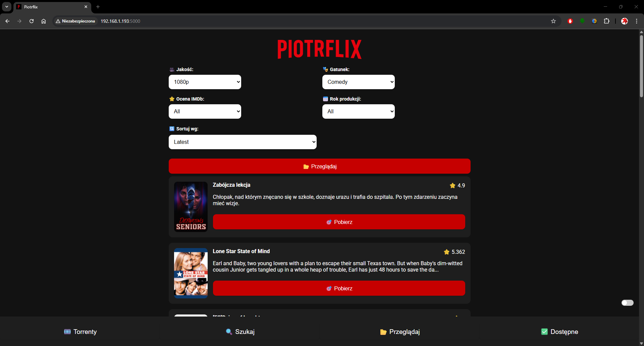Click the 'Zabójcza lekcja' title
644x346 pixels.
coord(231,185)
